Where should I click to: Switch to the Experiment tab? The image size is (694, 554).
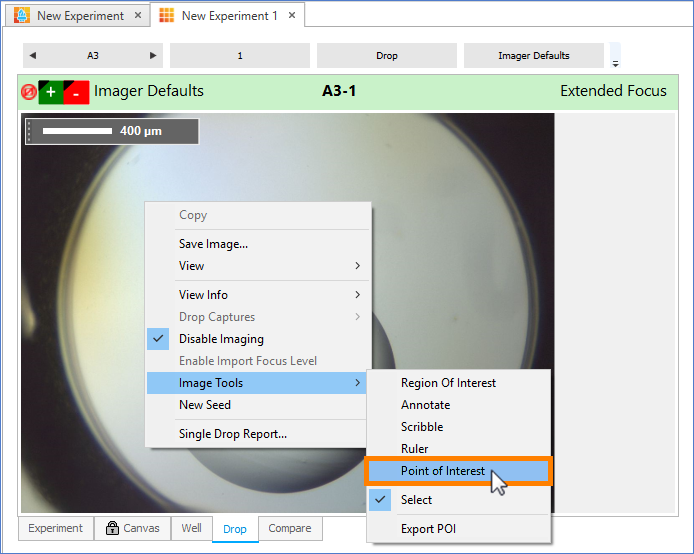point(56,528)
